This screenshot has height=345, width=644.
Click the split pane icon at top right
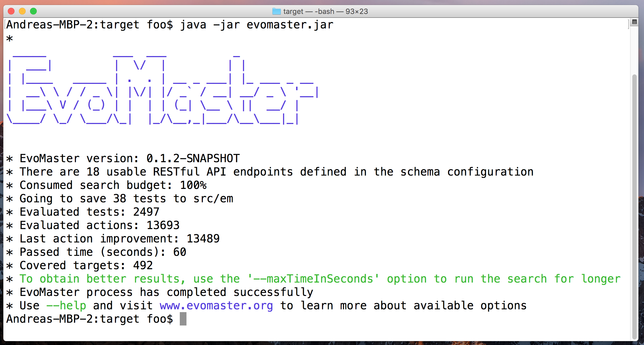(x=635, y=22)
